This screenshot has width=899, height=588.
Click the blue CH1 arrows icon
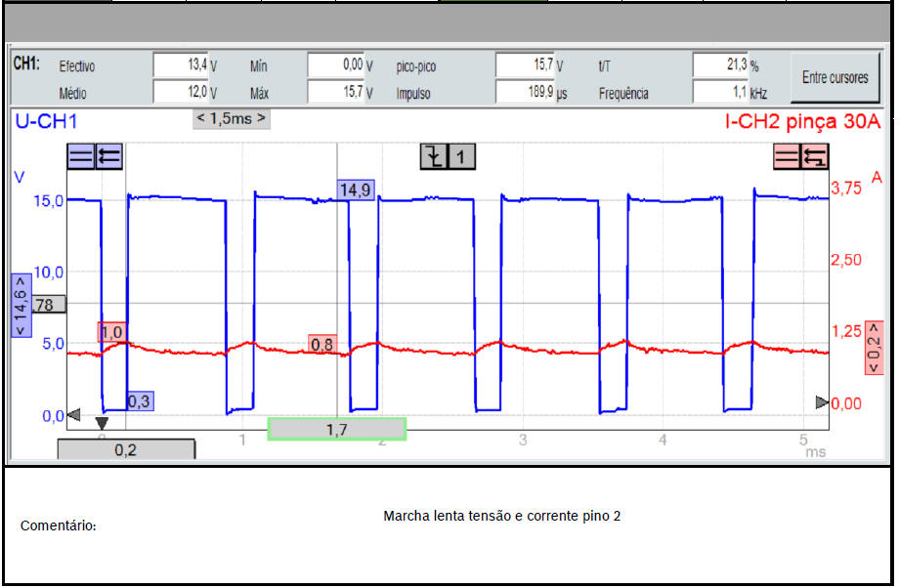coord(109,156)
